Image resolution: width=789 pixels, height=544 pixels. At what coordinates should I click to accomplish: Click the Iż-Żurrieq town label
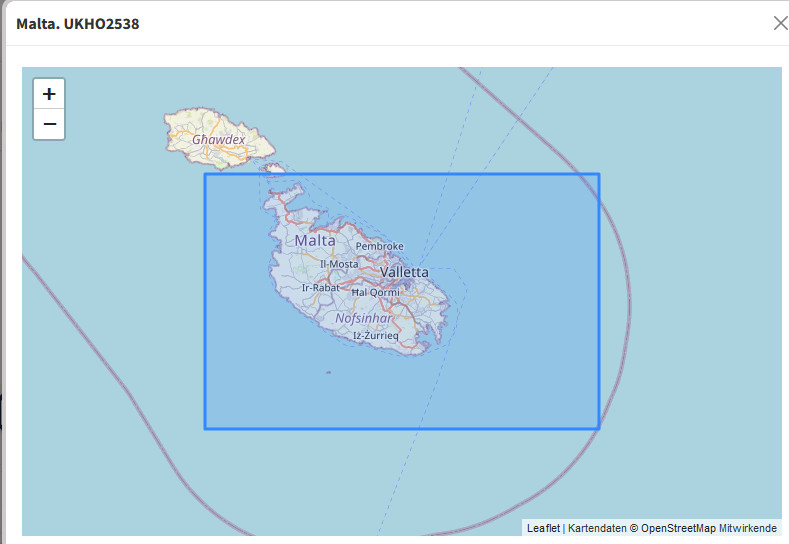pyautogui.click(x=376, y=336)
